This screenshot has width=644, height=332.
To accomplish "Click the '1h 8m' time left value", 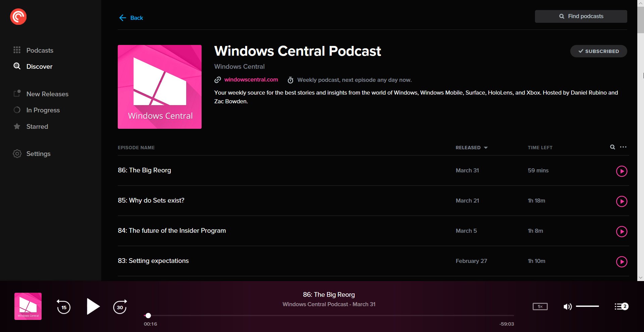I will [x=535, y=231].
